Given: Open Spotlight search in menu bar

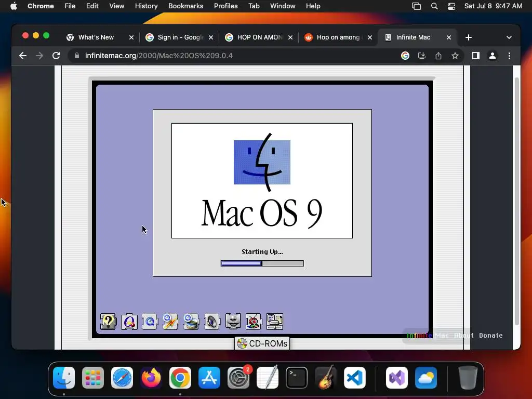Looking at the screenshot, I should [x=434, y=6].
